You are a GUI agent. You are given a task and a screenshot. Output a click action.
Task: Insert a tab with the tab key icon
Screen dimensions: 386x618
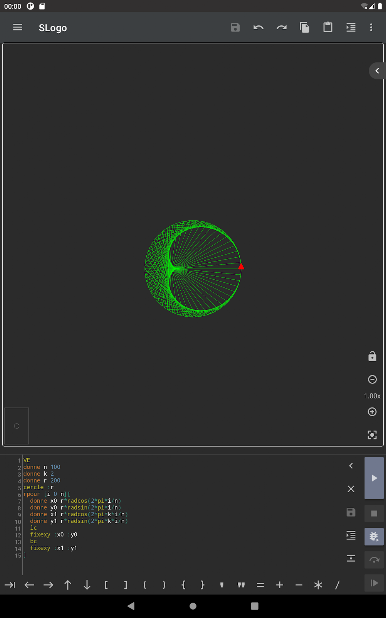tap(10, 585)
